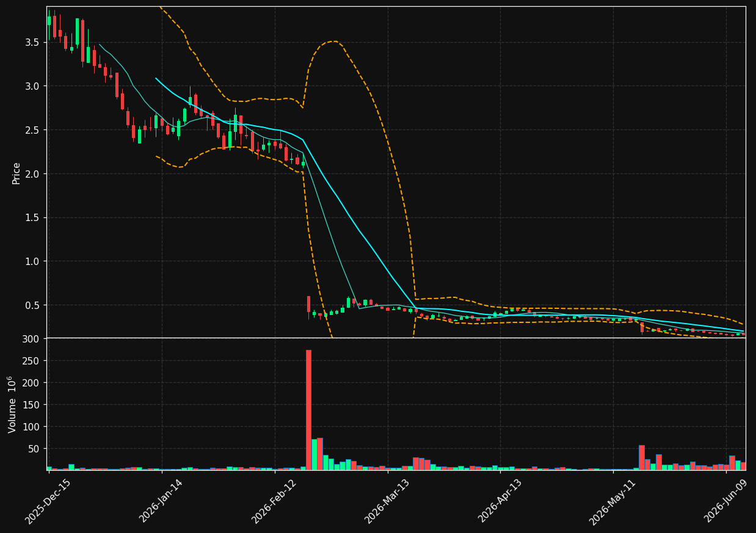Click the 2026-May-11 date label

[612, 501]
